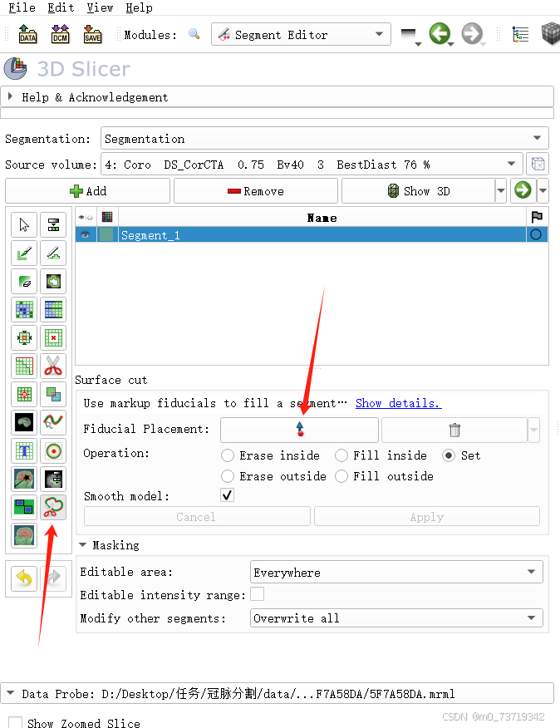Click the source volume geometry icon
560x728 pixels.
click(x=538, y=165)
